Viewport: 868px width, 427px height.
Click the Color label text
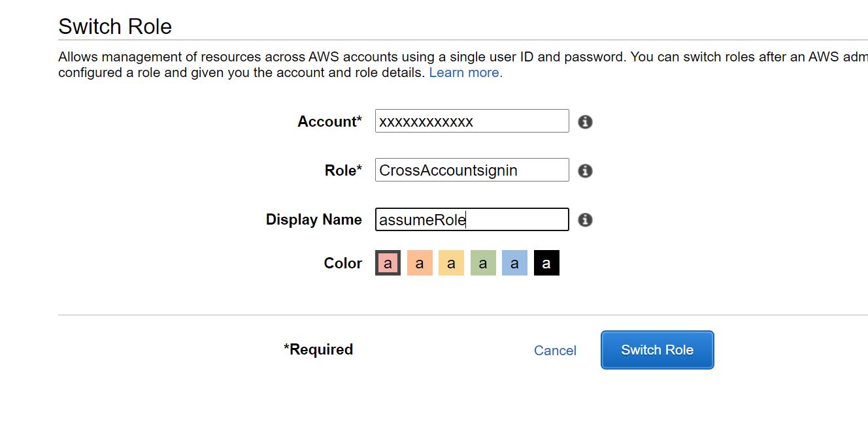(342, 263)
